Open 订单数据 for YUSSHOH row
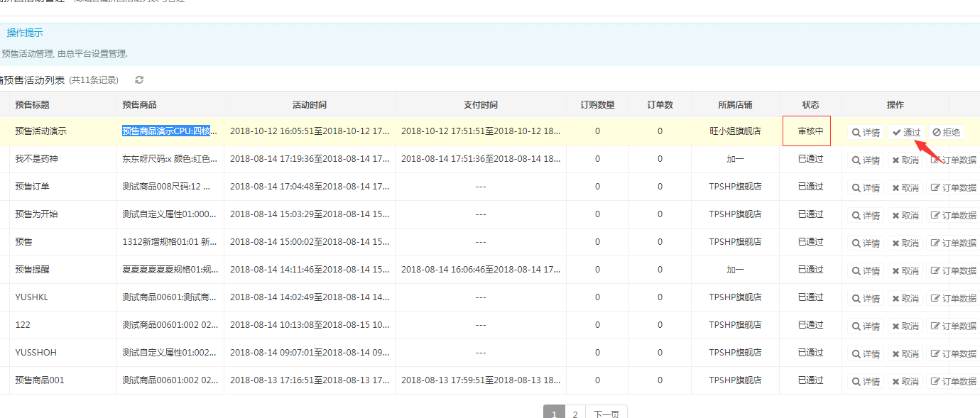Screen dimensions: 980x418 (953, 354)
